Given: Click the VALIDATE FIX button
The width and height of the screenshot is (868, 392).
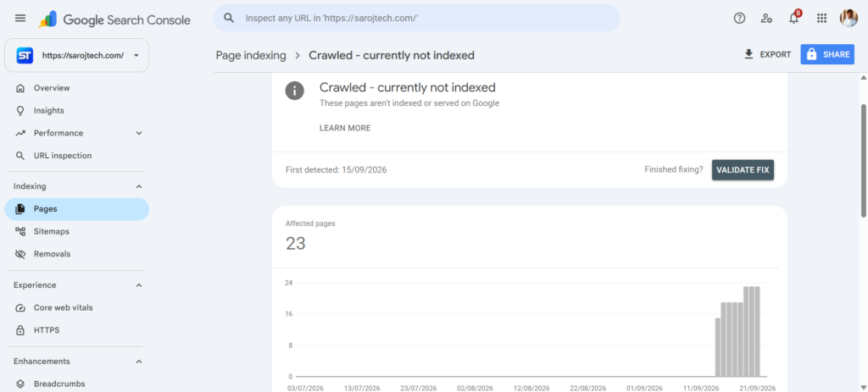Looking at the screenshot, I should 743,169.
